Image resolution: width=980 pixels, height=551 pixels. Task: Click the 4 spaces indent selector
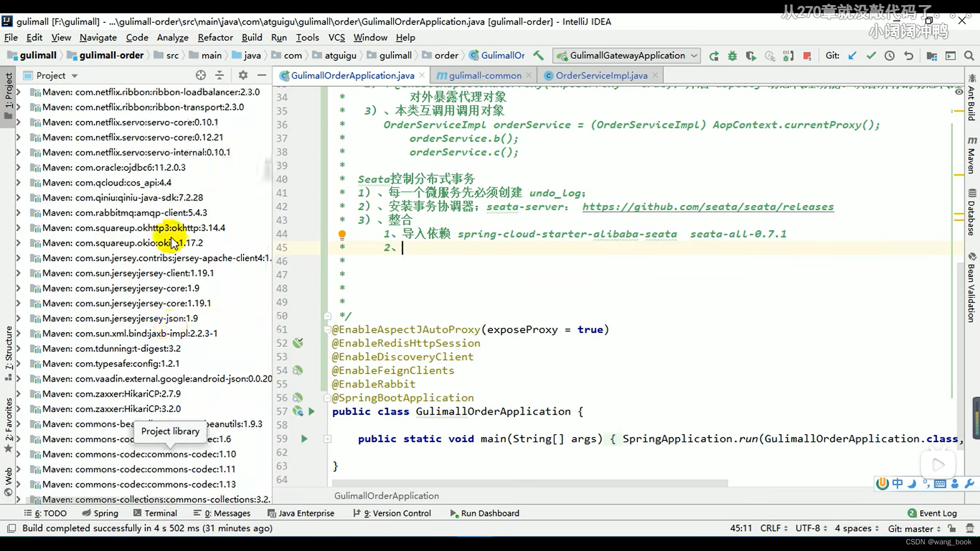(x=856, y=528)
